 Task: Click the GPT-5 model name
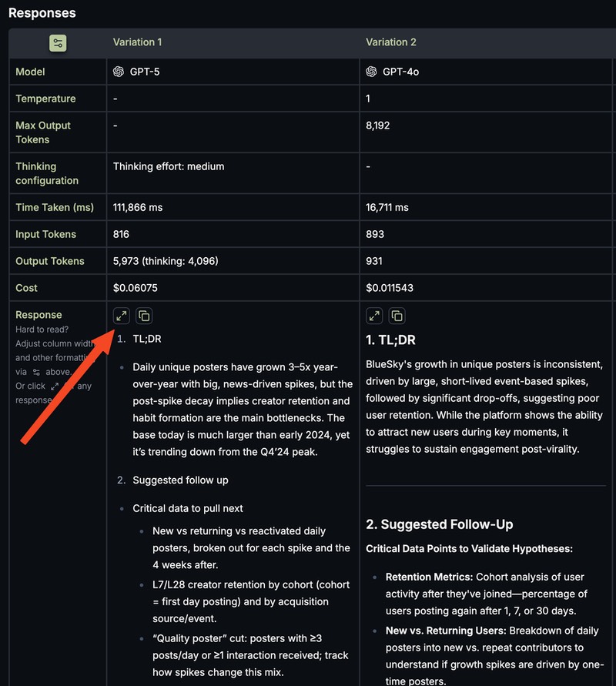point(145,72)
